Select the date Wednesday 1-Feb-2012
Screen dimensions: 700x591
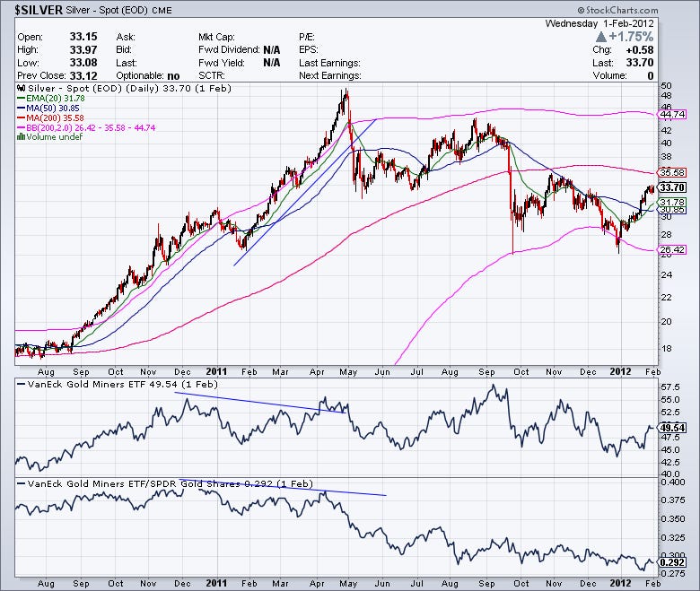(599, 23)
